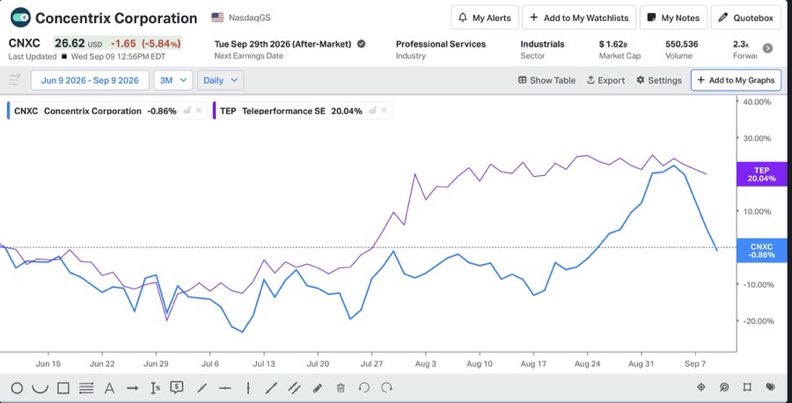Undo the last drawing action
The width and height of the screenshot is (792, 403).
pos(364,388)
